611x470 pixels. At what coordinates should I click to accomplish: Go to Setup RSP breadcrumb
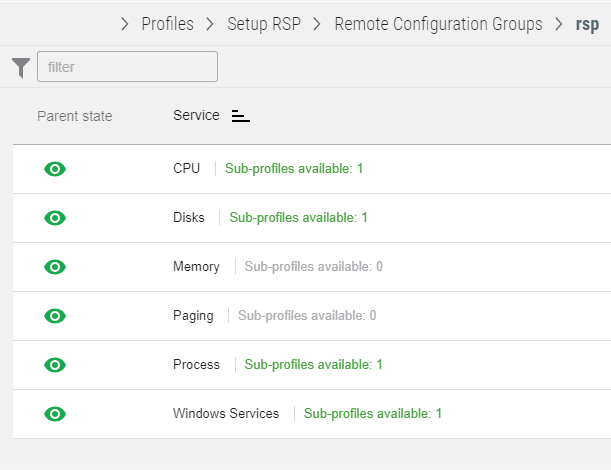[264, 24]
